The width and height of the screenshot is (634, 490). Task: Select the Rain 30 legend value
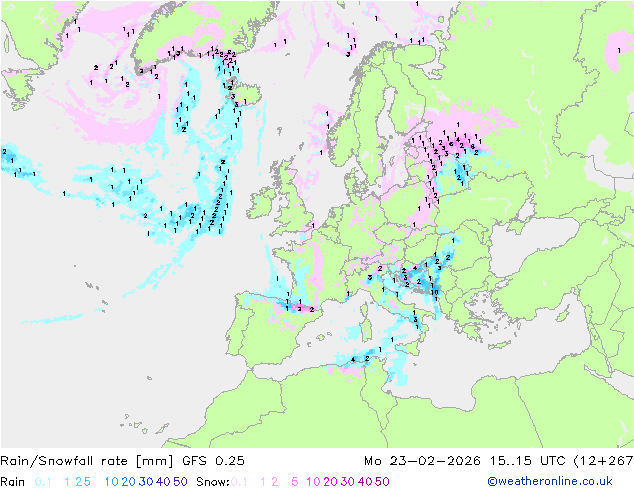146,482
